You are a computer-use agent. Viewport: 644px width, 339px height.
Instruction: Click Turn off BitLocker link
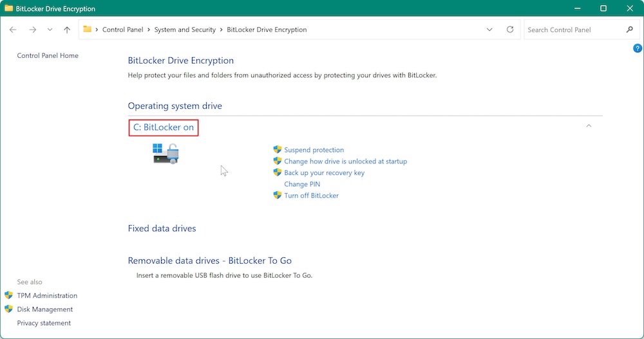[x=311, y=196]
